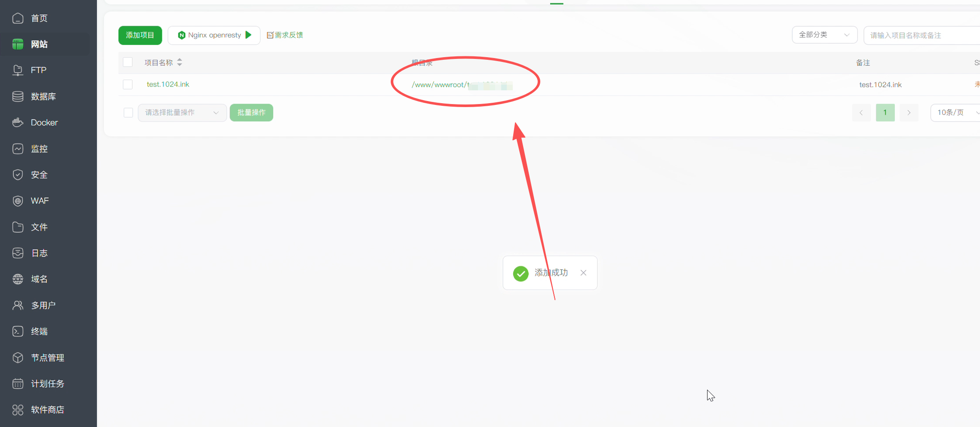The image size is (980, 427).
Task: Click the software store grid icon
Action: (18, 410)
